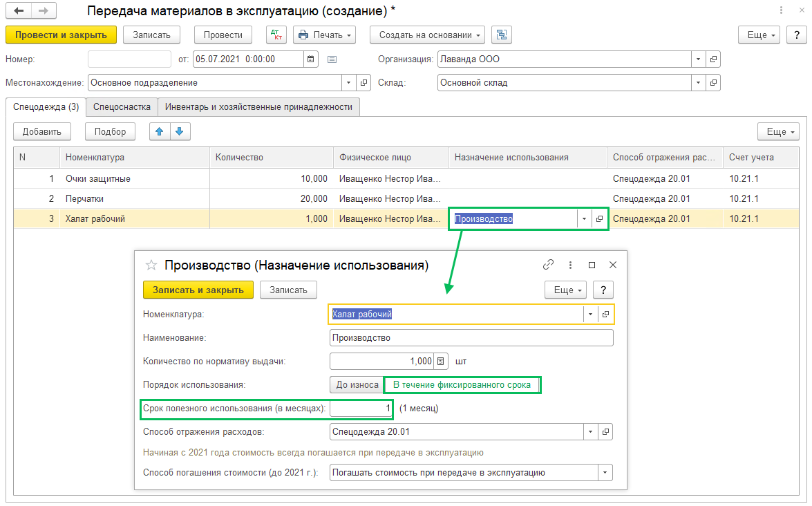Expand Способ отражения расходов dropdown
Screen dimensions: 812x506
click(x=590, y=432)
